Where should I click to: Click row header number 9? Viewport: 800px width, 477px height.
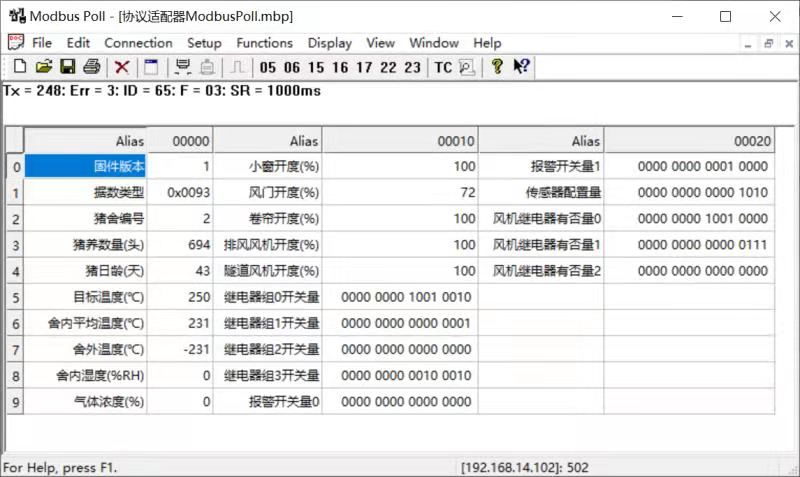[x=15, y=403]
